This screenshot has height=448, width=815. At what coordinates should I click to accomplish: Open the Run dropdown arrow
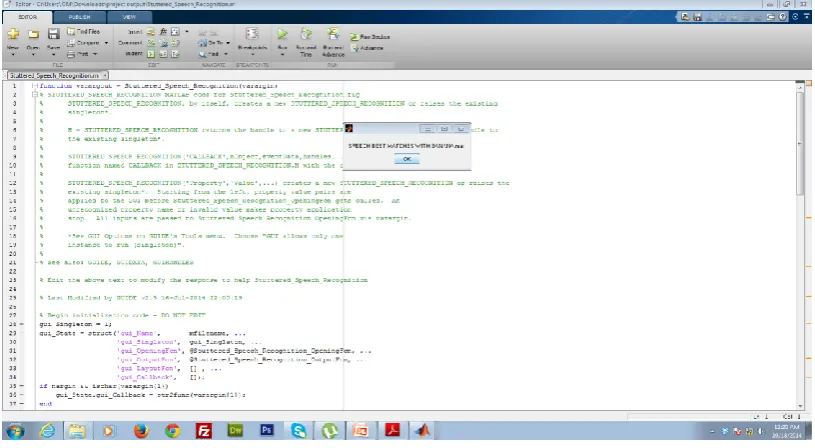point(282,54)
